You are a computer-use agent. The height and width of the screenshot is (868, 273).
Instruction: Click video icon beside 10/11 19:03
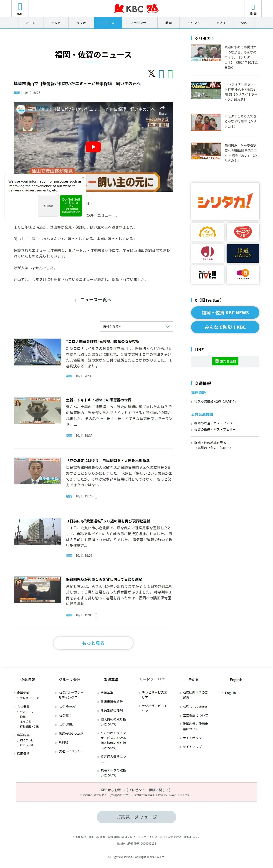point(96,615)
